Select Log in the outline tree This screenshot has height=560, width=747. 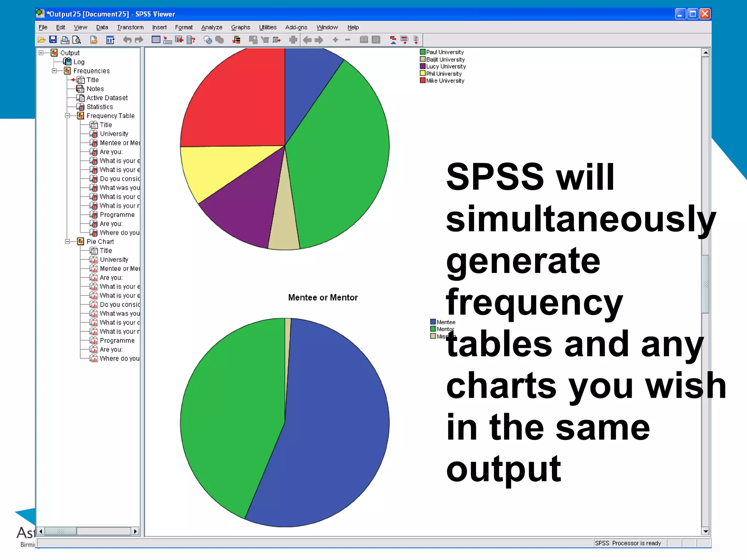tap(79, 62)
